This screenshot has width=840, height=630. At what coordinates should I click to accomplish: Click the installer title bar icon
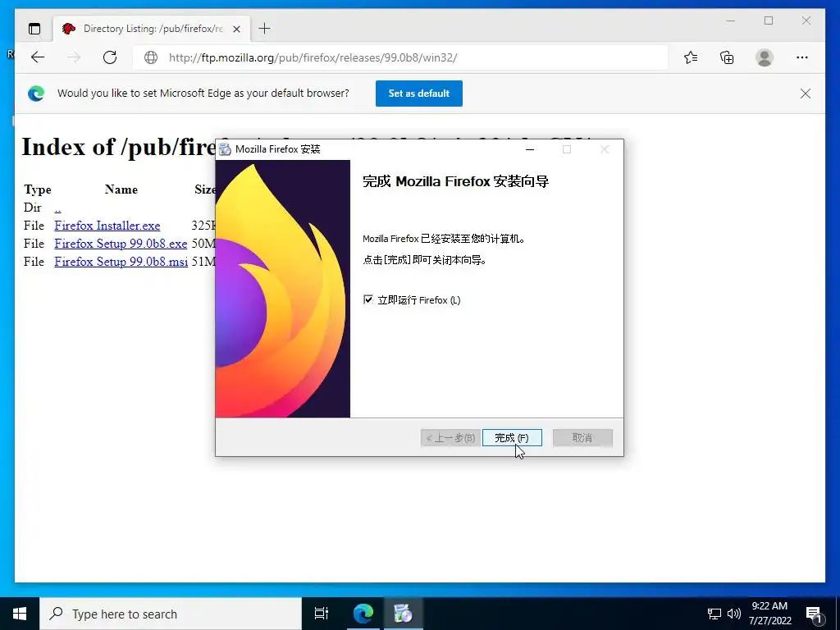click(x=226, y=149)
